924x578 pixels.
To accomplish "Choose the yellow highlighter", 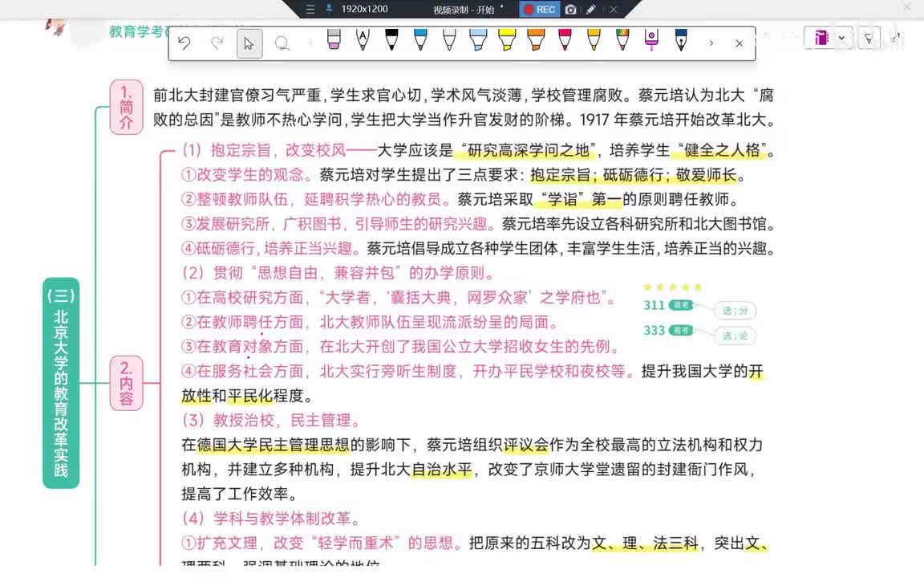I will tap(507, 40).
